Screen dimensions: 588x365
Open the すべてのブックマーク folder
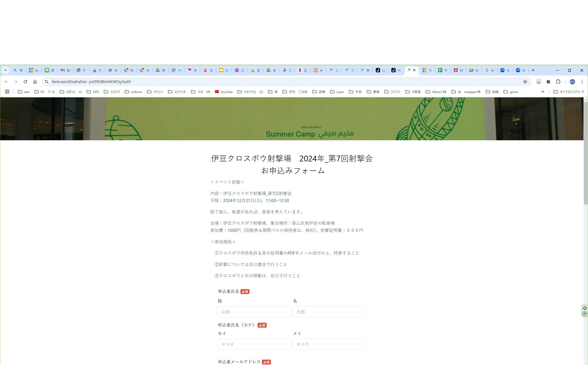pyautogui.click(x=569, y=92)
